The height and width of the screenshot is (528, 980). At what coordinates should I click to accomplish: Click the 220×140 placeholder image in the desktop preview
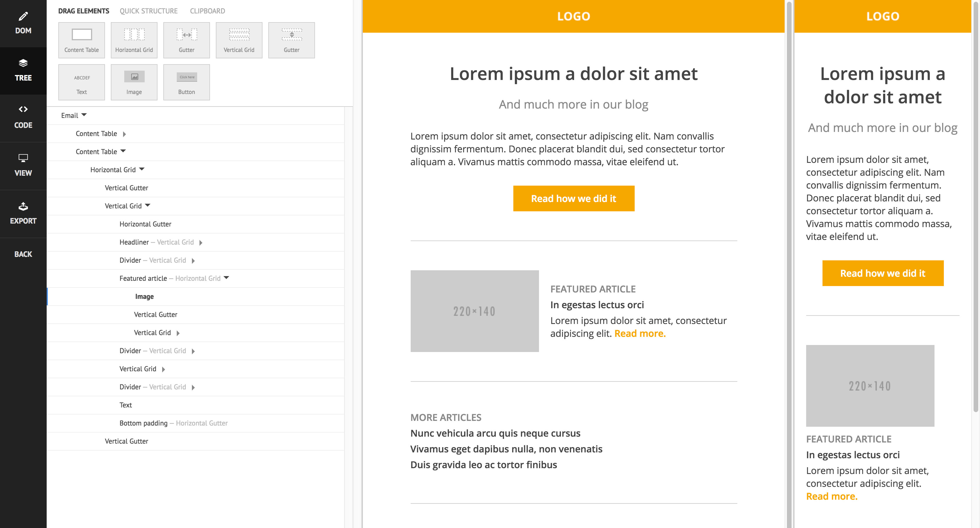tap(475, 311)
